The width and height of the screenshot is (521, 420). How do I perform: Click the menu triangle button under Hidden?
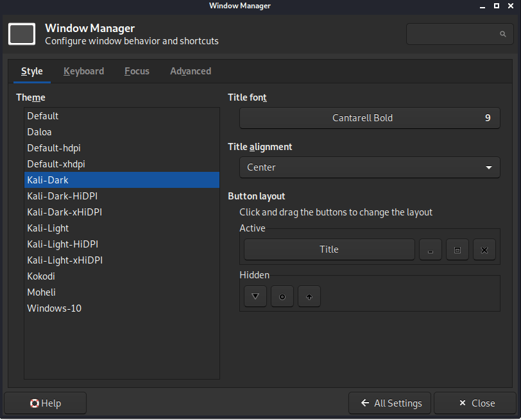[x=255, y=296]
